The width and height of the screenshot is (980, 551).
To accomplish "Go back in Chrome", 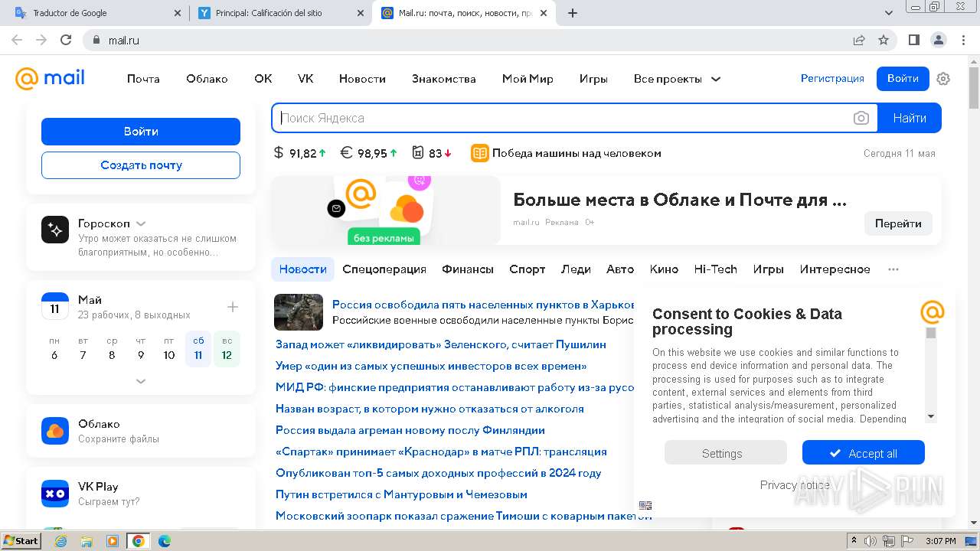I will click(x=17, y=40).
